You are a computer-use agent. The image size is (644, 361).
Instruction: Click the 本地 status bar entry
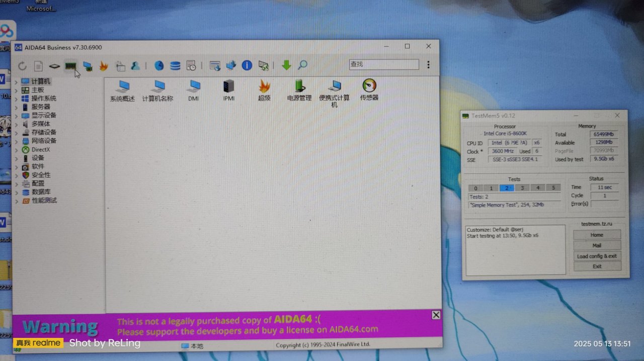click(192, 346)
